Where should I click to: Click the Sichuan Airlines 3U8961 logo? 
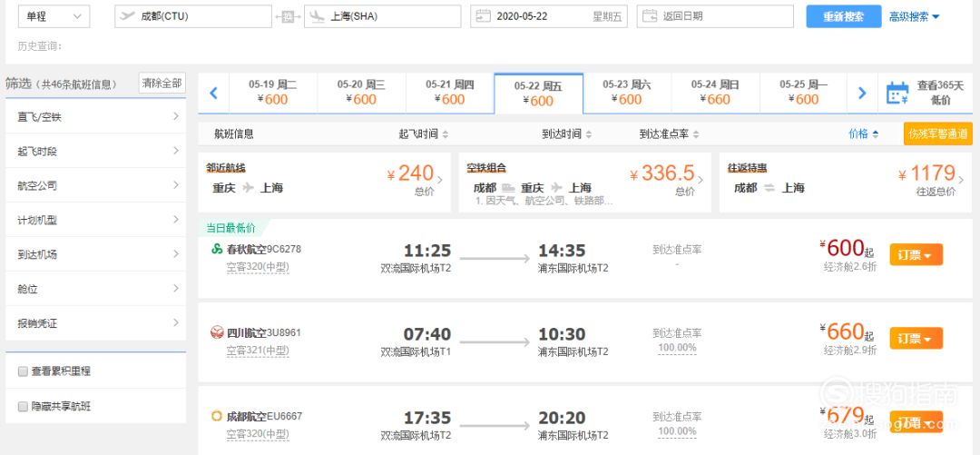pos(216,332)
